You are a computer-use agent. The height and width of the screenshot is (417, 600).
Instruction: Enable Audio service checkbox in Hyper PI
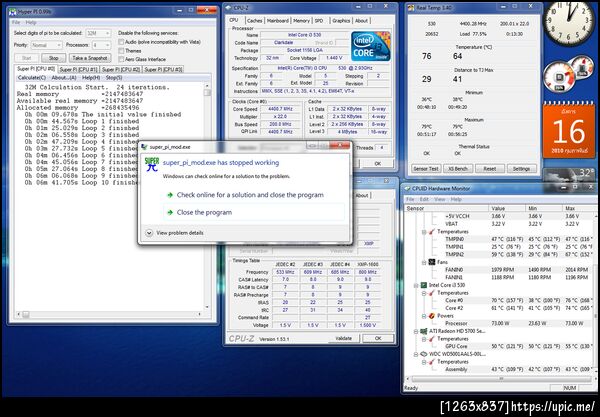pos(121,42)
